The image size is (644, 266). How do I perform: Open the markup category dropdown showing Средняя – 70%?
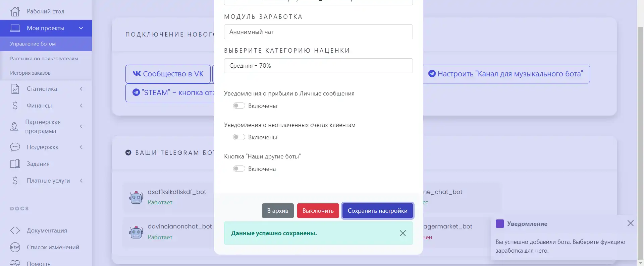318,66
